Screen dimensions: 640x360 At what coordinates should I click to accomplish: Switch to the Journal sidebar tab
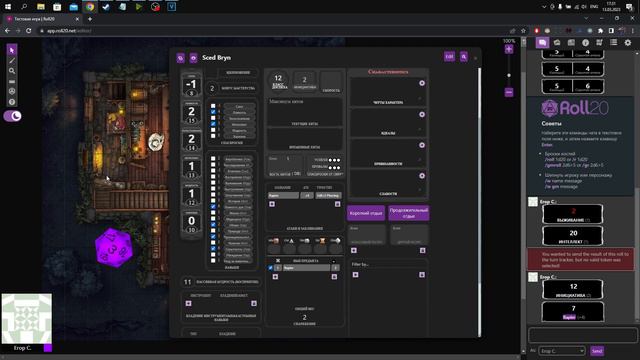pyautogui.click(x=571, y=42)
